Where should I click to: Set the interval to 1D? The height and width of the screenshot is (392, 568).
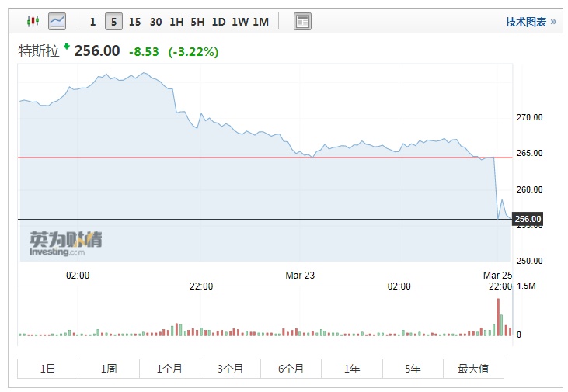218,22
